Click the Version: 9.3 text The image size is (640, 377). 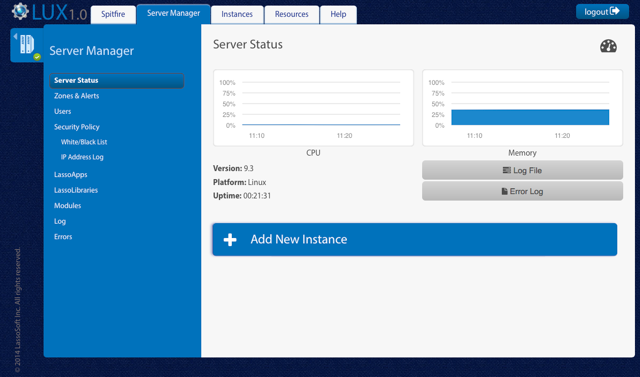pyautogui.click(x=233, y=168)
